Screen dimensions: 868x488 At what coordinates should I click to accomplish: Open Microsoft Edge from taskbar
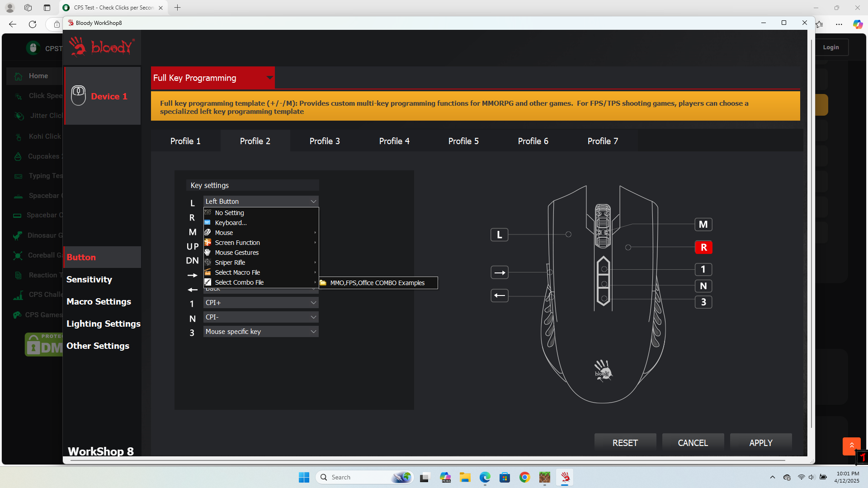point(485,477)
